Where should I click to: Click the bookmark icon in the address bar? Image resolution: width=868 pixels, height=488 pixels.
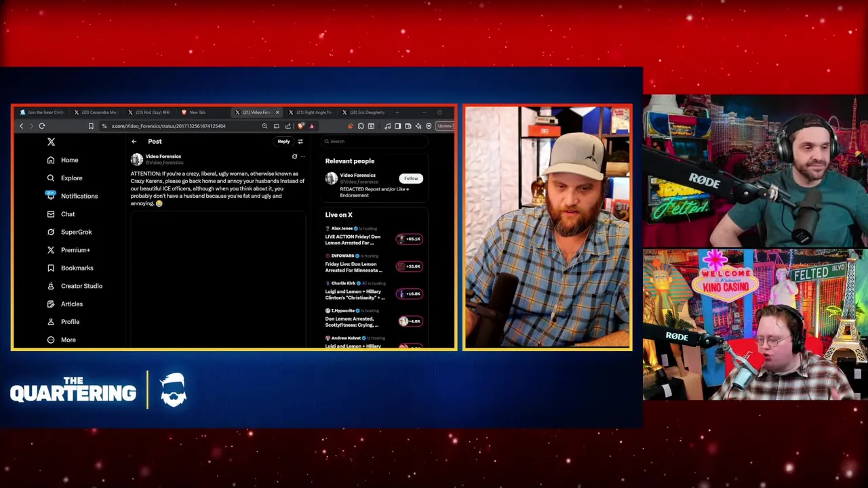91,126
